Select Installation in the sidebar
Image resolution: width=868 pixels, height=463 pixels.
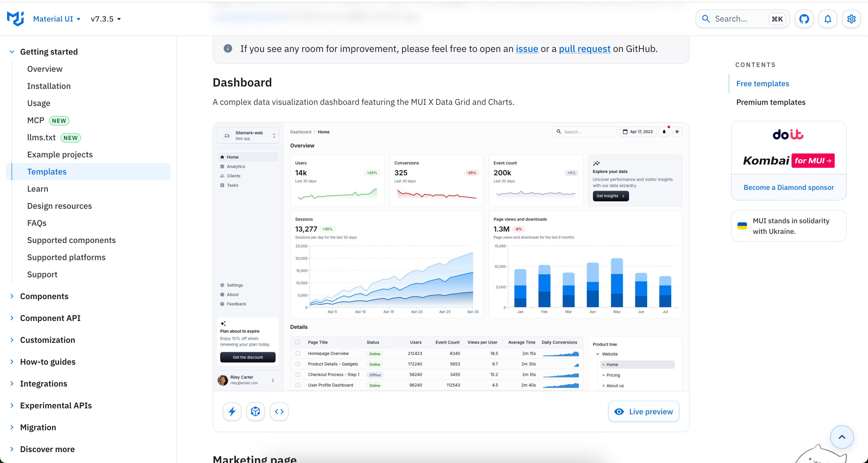49,86
